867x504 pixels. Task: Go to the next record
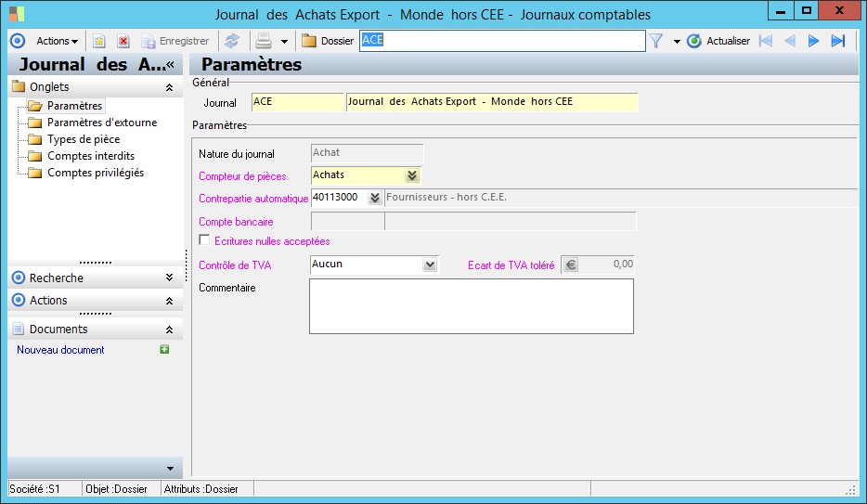coord(813,41)
